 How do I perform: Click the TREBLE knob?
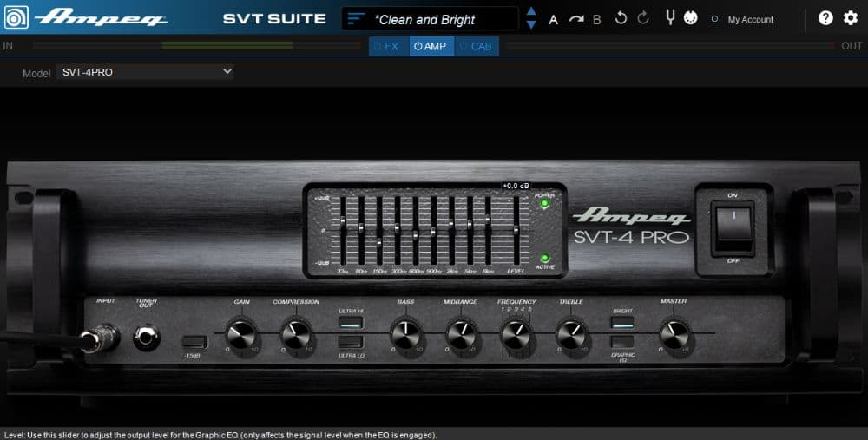[571, 335]
